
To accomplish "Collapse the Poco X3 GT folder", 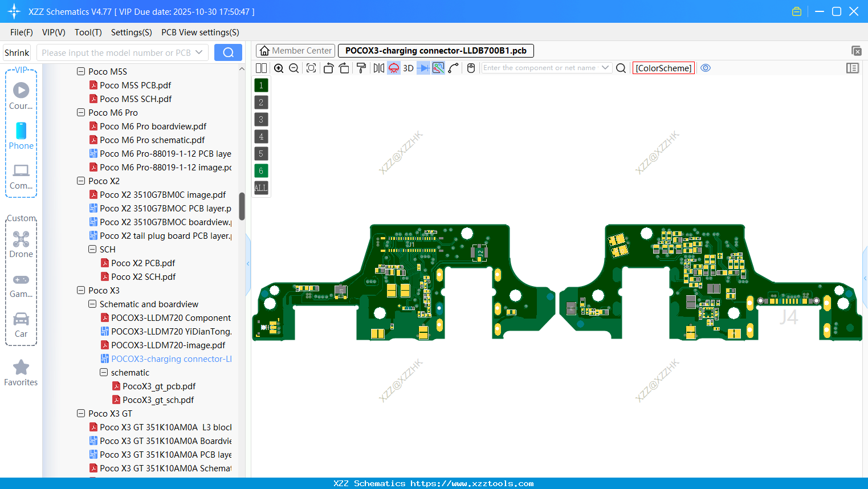I will pos(81,414).
